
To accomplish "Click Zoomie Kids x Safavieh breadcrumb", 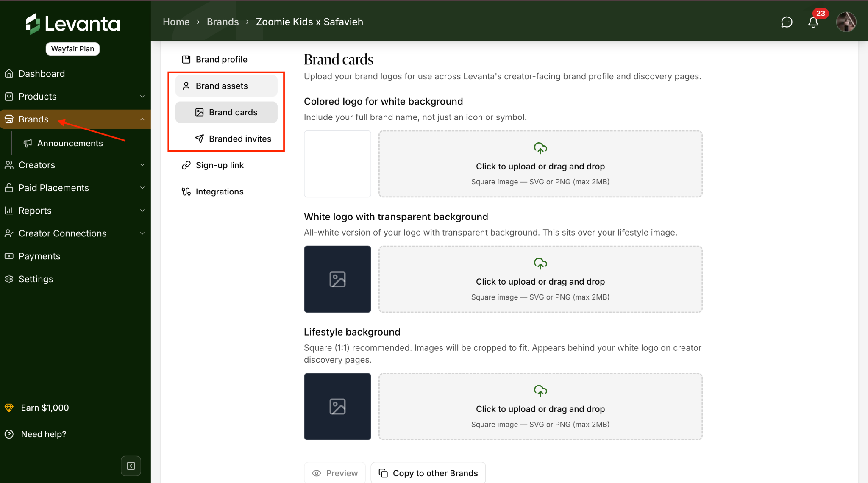I will click(x=309, y=22).
